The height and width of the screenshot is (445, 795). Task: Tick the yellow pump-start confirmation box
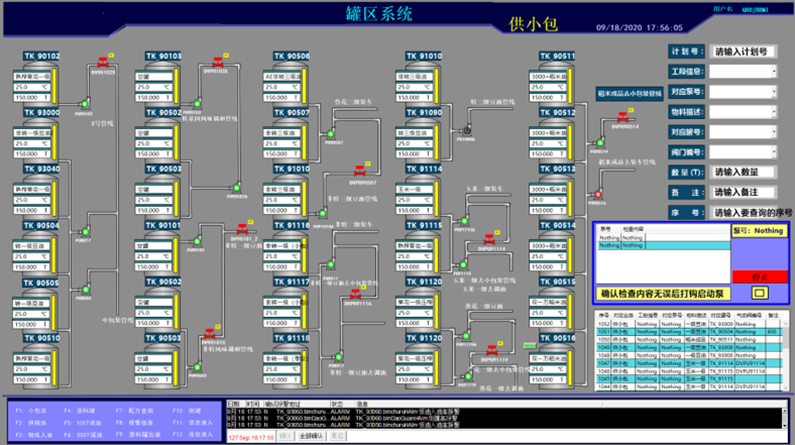[757, 293]
